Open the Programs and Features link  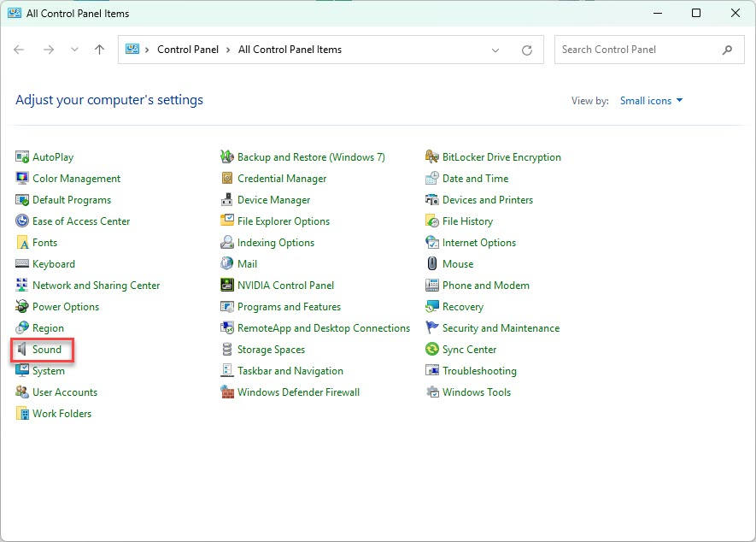[289, 307]
